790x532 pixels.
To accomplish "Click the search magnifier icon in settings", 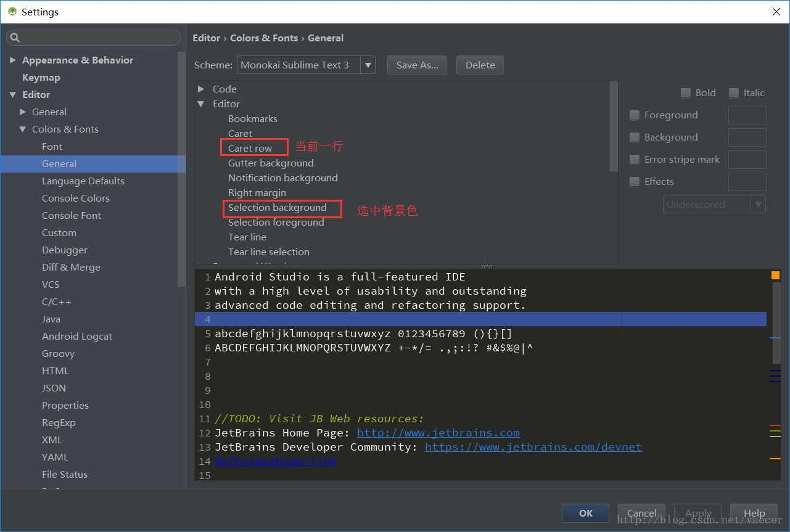I will point(14,38).
